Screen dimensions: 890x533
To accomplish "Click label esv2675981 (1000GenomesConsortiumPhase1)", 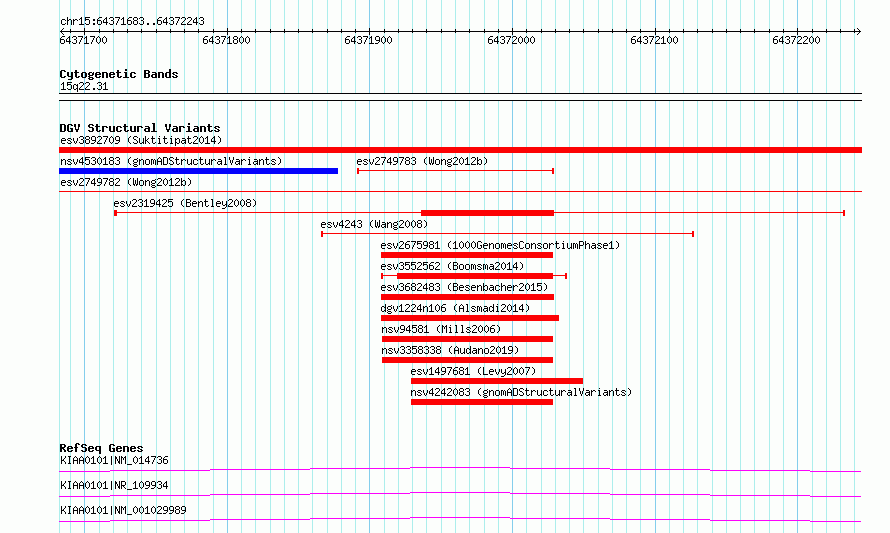I will coord(500,245).
